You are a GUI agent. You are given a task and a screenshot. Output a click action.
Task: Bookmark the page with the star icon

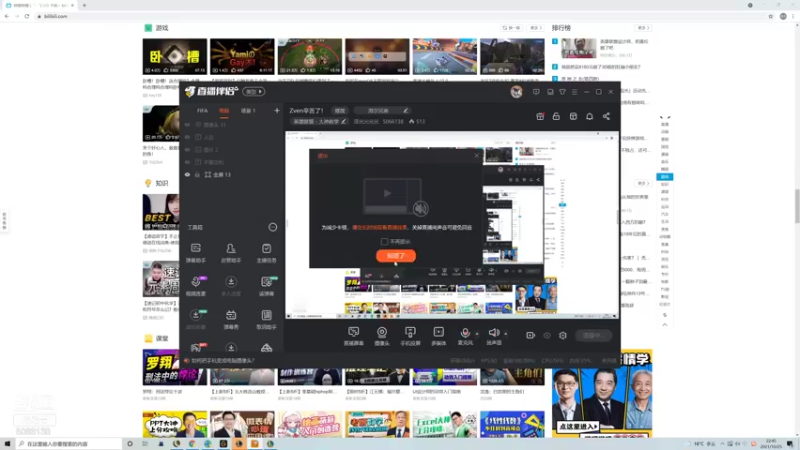[770, 16]
